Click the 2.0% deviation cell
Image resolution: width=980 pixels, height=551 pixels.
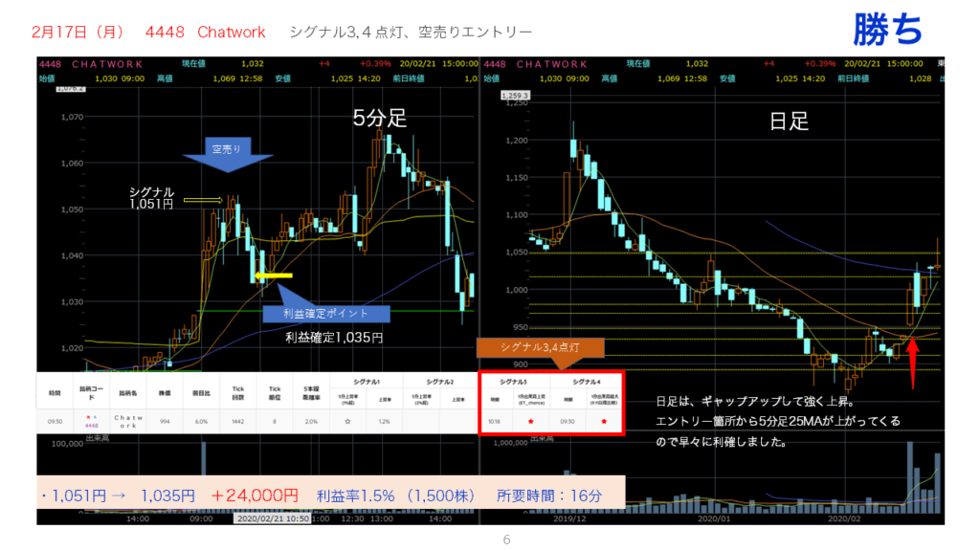click(311, 422)
